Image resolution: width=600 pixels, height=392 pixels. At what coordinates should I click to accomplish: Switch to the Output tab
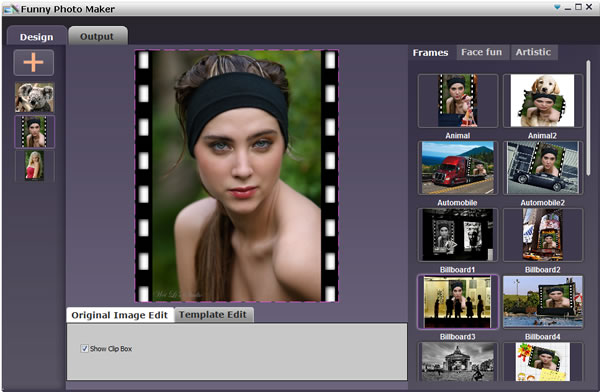click(98, 36)
